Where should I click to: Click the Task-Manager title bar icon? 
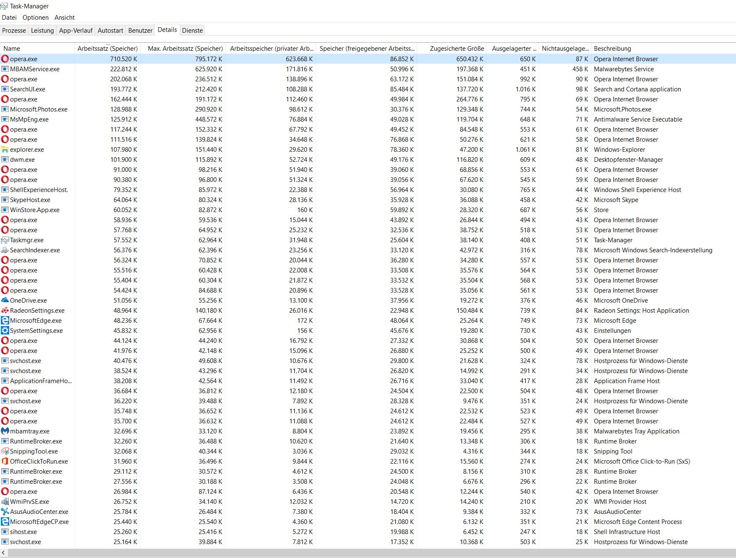4,6
